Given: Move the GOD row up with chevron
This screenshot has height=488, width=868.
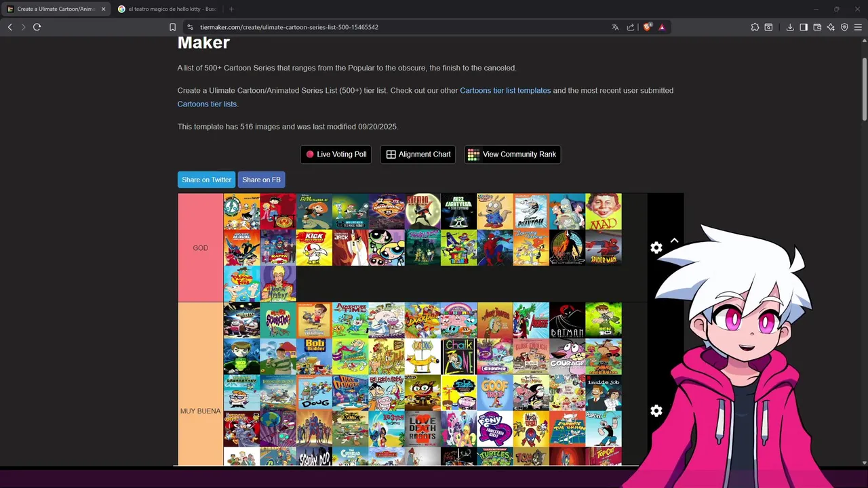Looking at the screenshot, I should click(674, 241).
